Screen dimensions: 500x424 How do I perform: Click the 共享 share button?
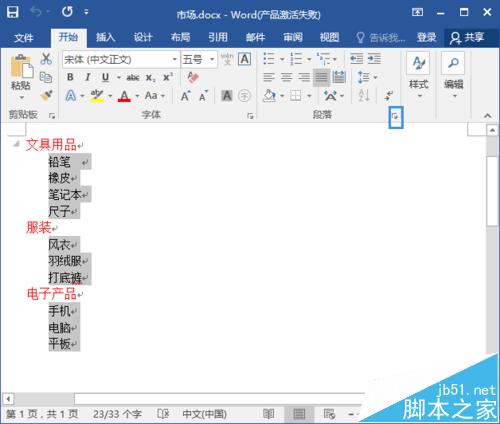pos(467,38)
